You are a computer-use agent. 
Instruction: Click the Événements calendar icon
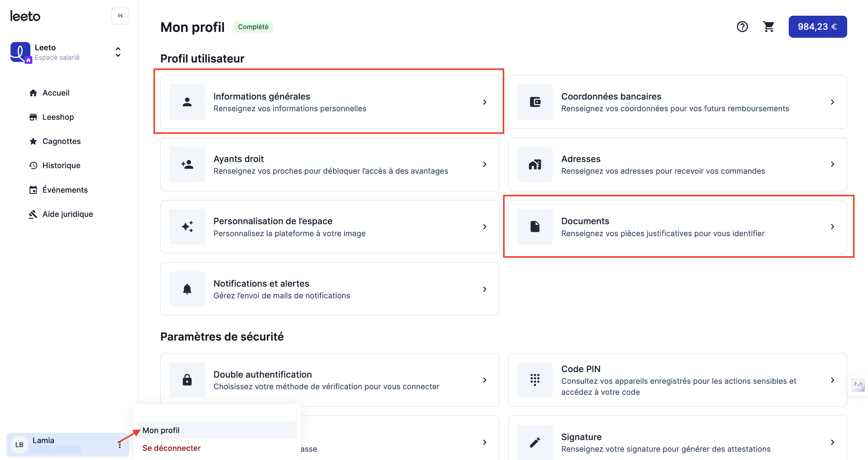(x=33, y=190)
